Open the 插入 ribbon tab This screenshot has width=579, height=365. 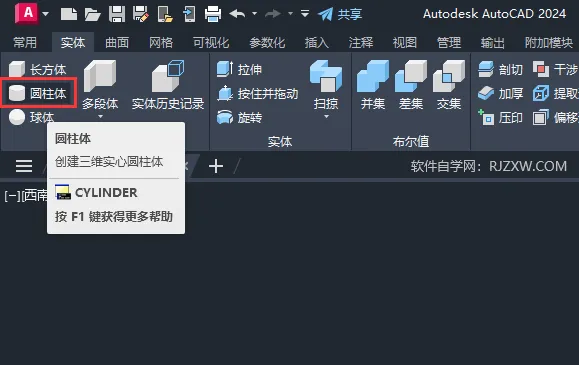pyautogui.click(x=316, y=42)
